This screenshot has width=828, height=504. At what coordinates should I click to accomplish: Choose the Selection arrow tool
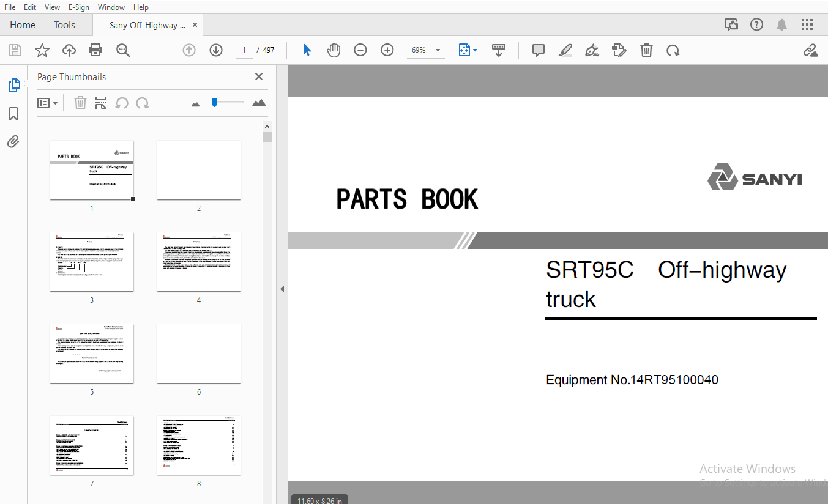click(307, 50)
